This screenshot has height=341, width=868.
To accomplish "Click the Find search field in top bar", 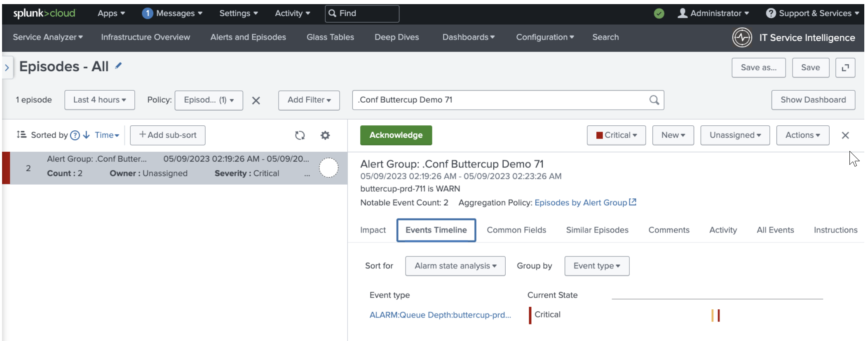I will (x=362, y=14).
